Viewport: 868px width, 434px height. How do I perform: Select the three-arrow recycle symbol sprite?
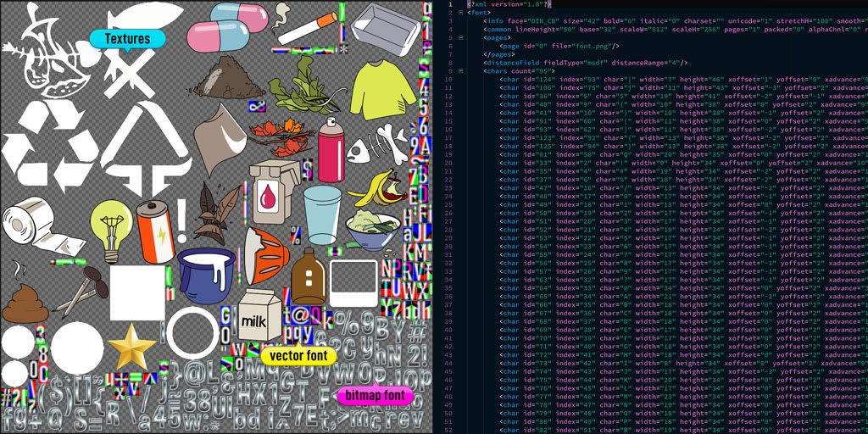pos(50,146)
